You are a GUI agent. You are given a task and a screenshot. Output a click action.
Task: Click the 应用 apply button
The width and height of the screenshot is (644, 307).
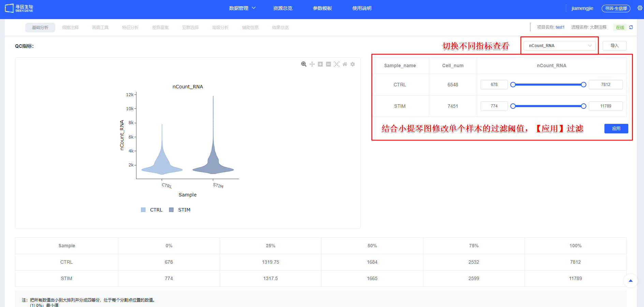(616, 129)
